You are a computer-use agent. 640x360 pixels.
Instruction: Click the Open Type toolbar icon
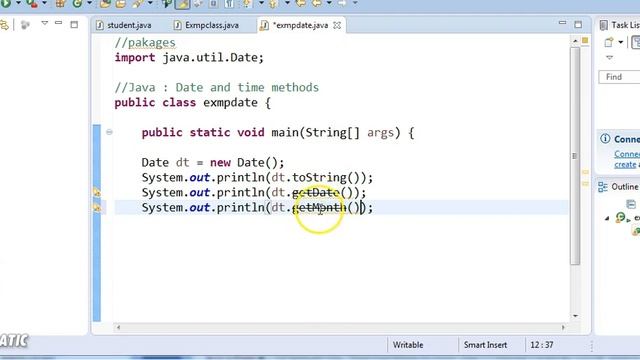click(x=105, y=4)
